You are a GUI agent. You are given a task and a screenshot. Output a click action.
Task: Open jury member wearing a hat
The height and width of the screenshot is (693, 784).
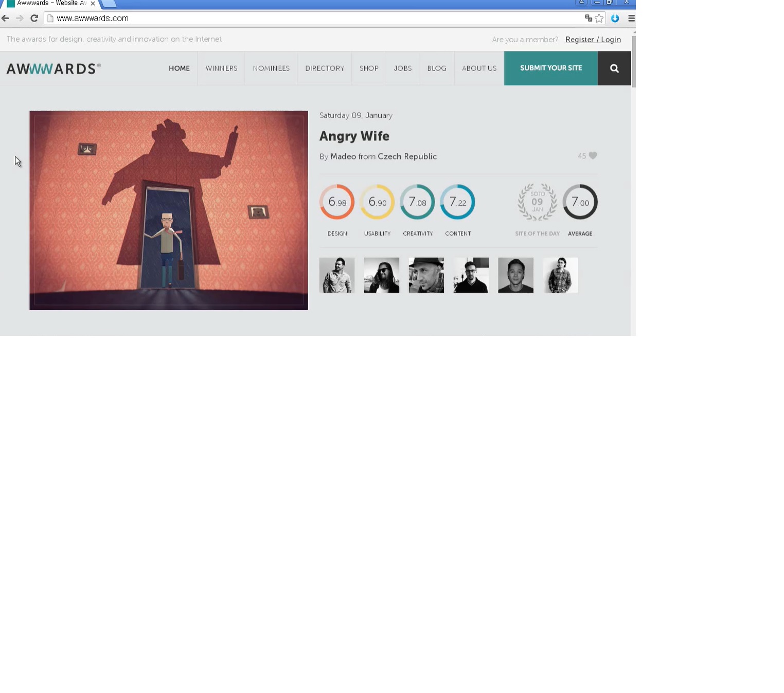(426, 275)
